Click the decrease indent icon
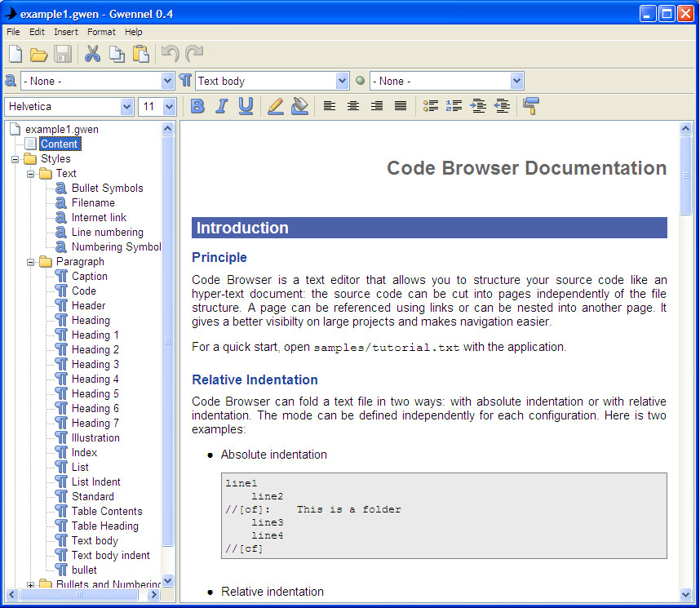Image resolution: width=700 pixels, height=608 pixels. pyautogui.click(x=503, y=106)
